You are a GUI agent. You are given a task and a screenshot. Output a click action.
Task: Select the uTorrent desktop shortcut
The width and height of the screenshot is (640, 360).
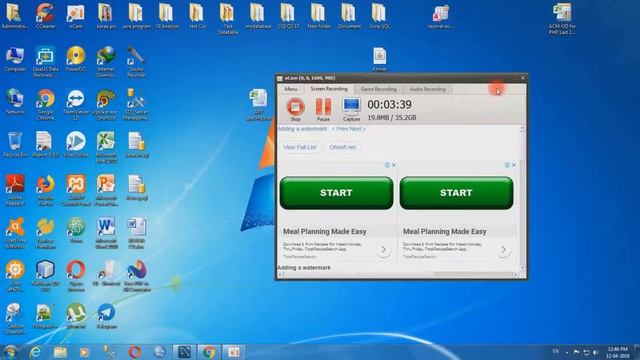76,316
